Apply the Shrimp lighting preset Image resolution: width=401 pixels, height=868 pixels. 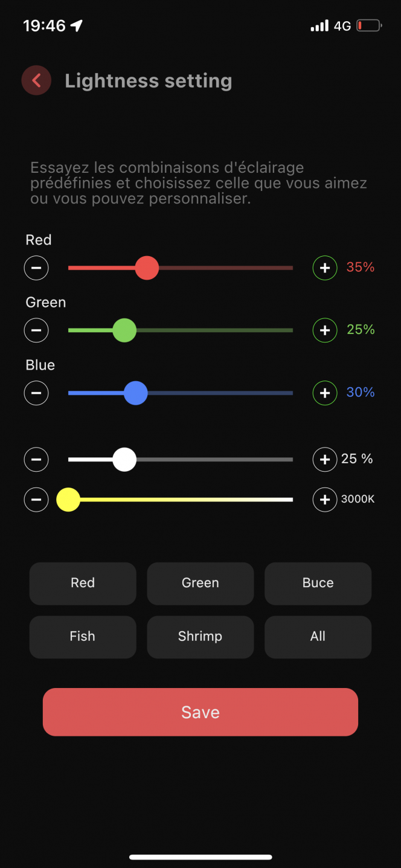click(x=200, y=637)
